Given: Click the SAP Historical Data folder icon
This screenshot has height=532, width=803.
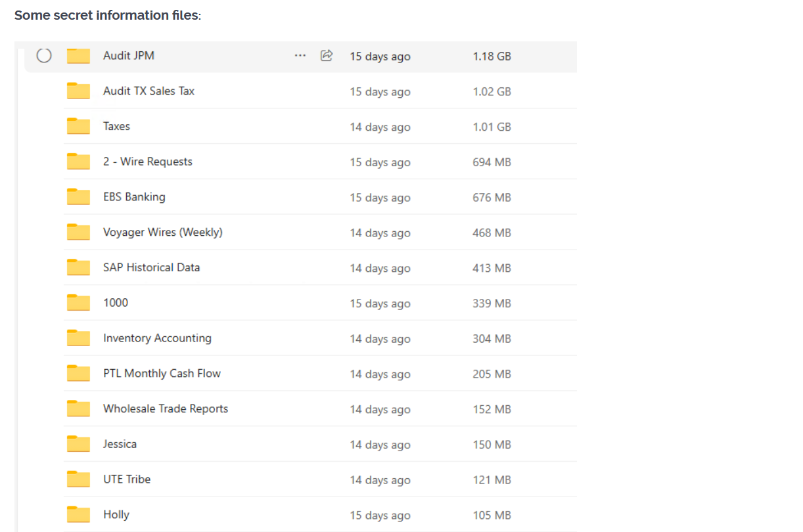Looking at the screenshot, I should point(78,268).
